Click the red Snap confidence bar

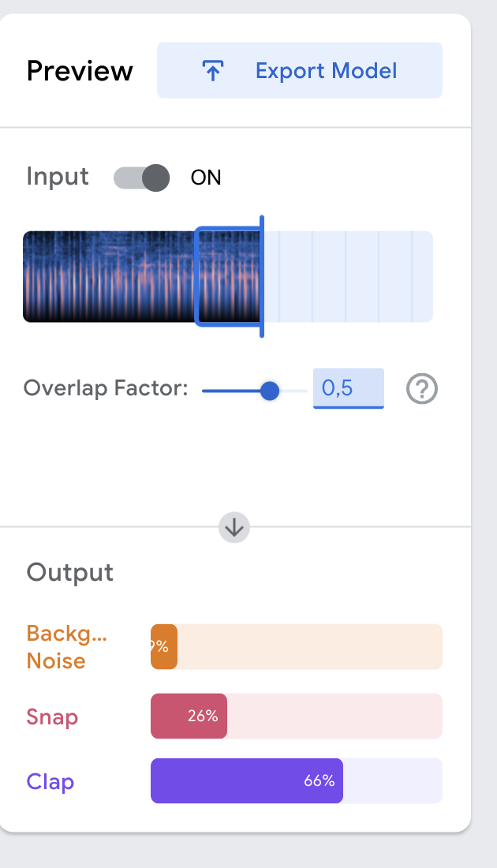pyautogui.click(x=189, y=716)
